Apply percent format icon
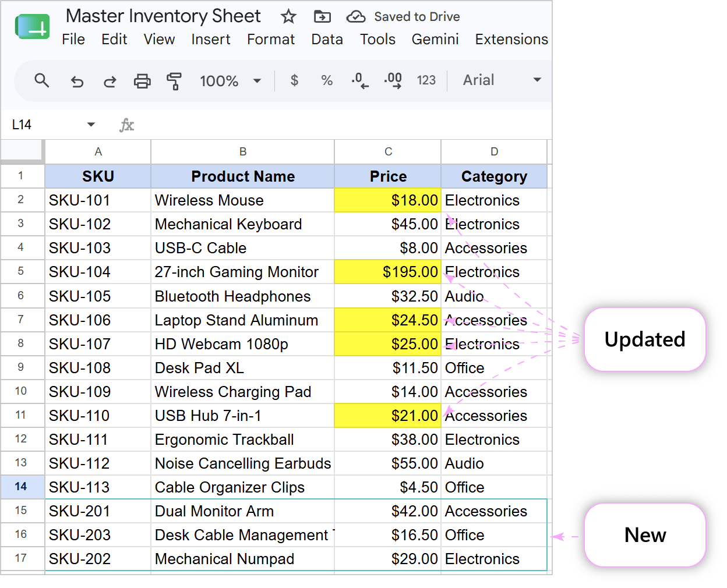This screenshot has height=588, width=727. [327, 80]
